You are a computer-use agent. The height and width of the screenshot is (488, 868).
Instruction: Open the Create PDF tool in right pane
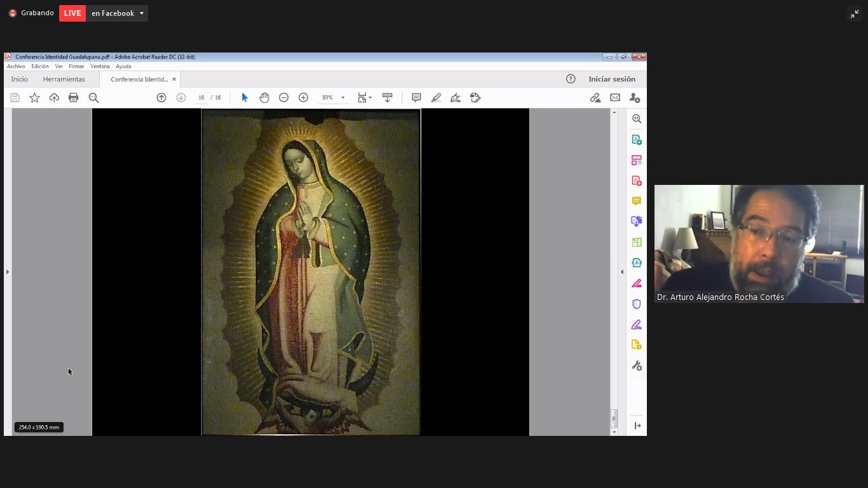coord(637,180)
